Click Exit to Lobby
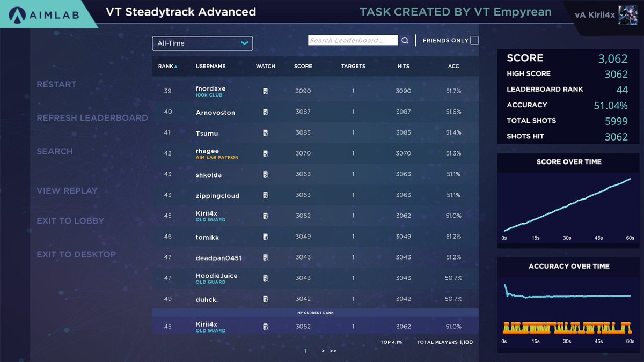 (x=70, y=220)
